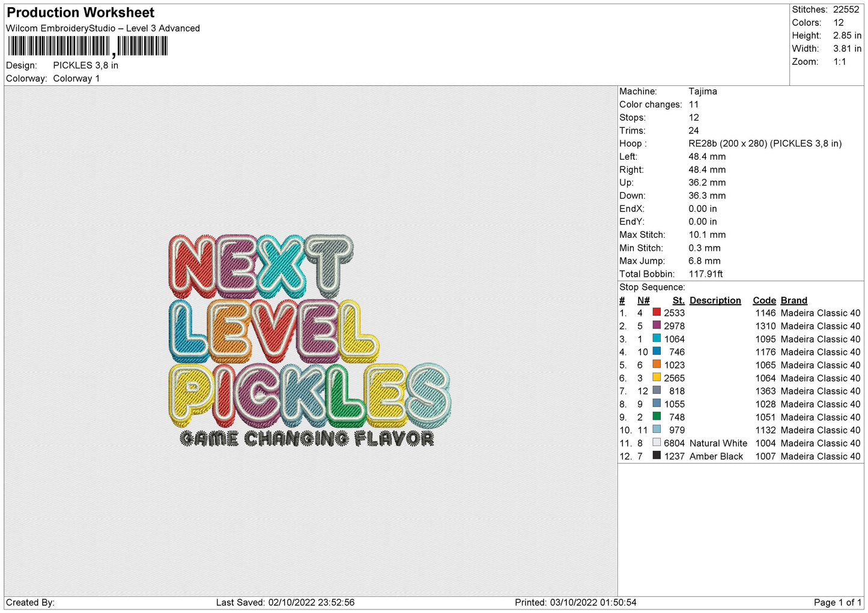Click thread code 1007 in the last row
The width and height of the screenshot is (868, 613).
[766, 456]
